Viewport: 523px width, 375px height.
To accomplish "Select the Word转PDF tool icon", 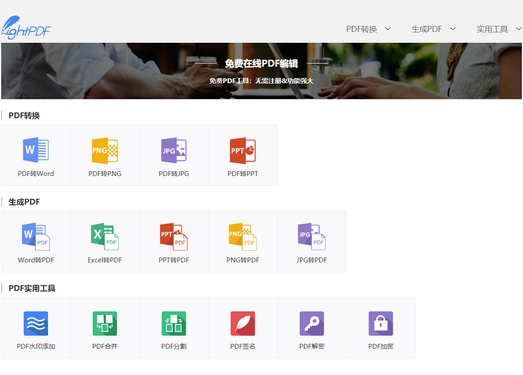I will pos(36,237).
